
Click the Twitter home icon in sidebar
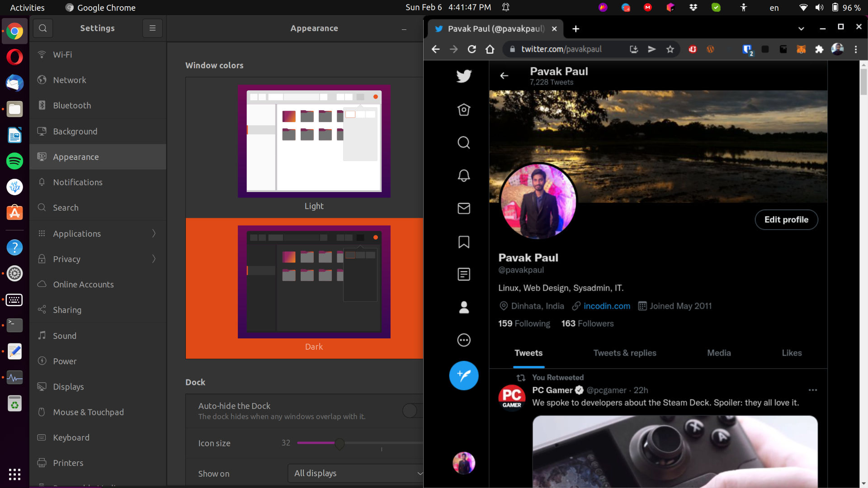click(x=464, y=110)
